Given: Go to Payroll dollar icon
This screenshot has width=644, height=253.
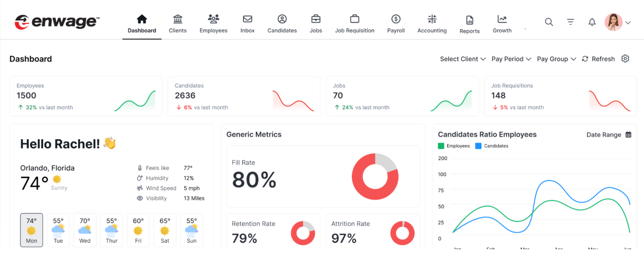Looking at the screenshot, I should tap(396, 19).
